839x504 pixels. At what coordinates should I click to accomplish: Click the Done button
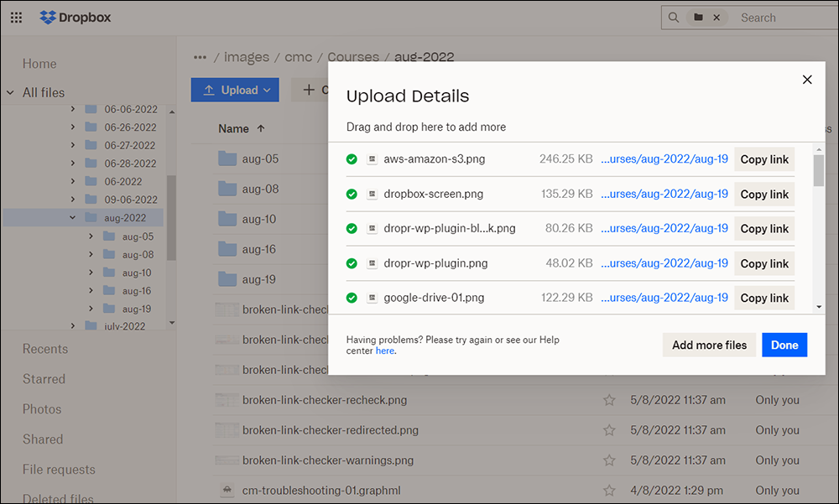(x=784, y=346)
